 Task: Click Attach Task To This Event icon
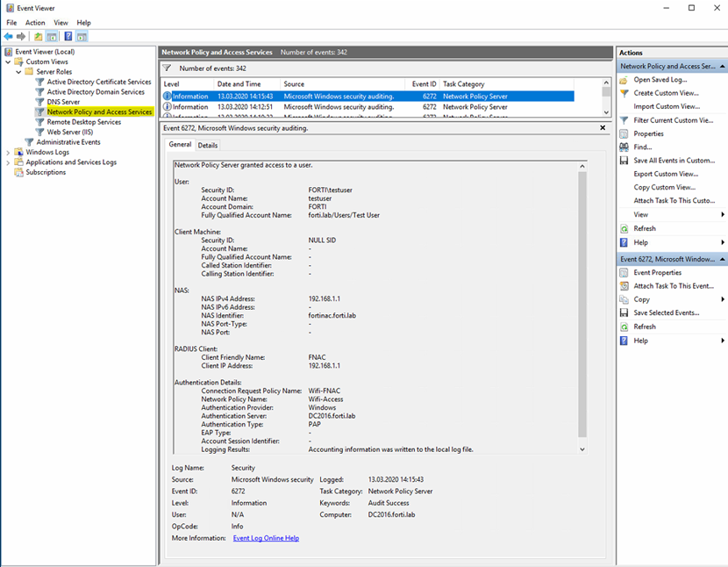click(624, 286)
